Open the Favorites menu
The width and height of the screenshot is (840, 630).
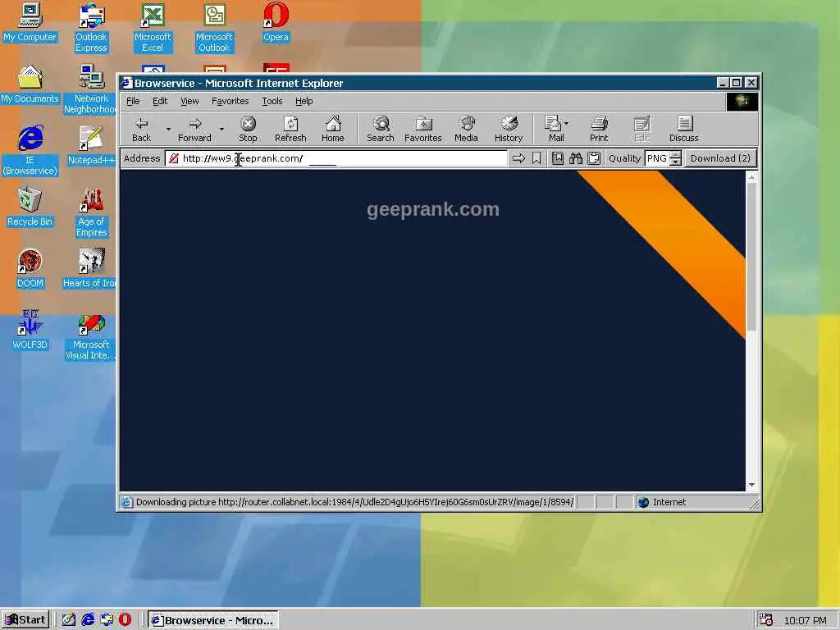231,101
